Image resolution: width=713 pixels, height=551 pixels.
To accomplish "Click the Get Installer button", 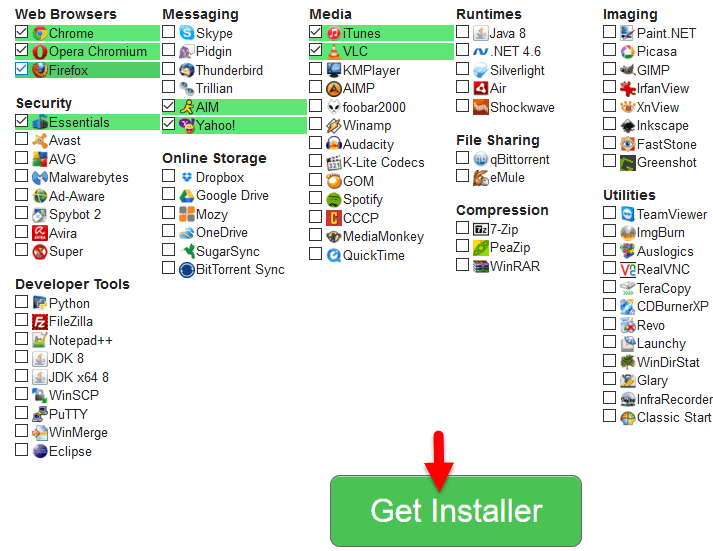I will coord(456,511).
